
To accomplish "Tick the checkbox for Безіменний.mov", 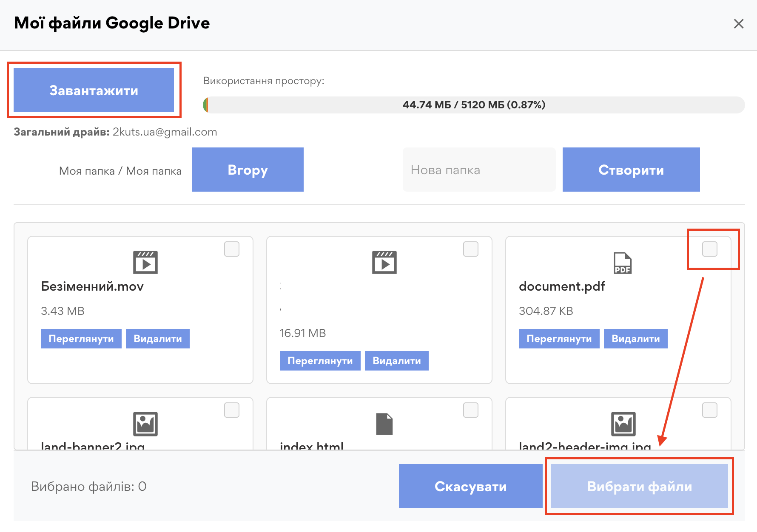I will [232, 249].
